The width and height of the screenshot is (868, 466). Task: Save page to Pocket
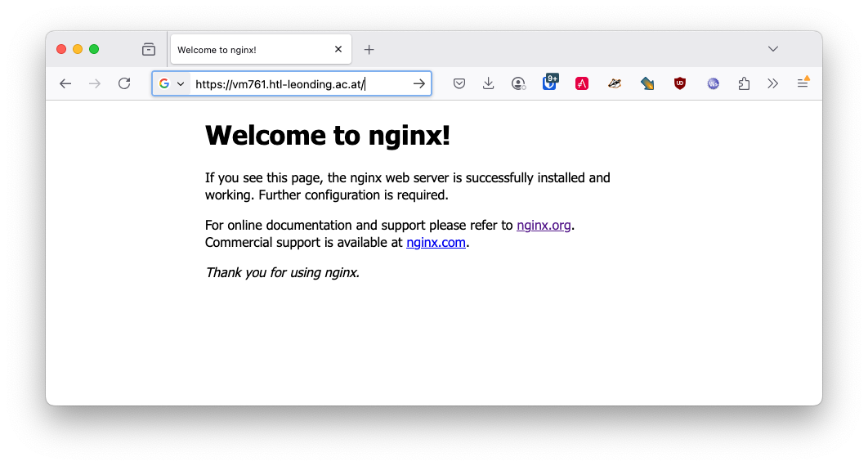(459, 83)
